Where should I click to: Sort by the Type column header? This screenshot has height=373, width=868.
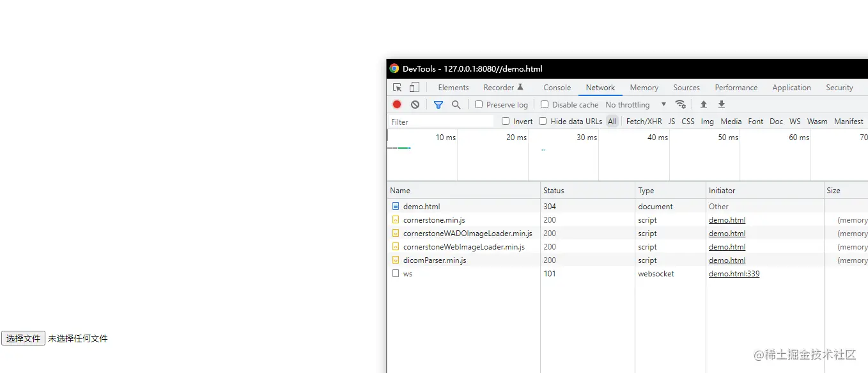click(x=670, y=190)
